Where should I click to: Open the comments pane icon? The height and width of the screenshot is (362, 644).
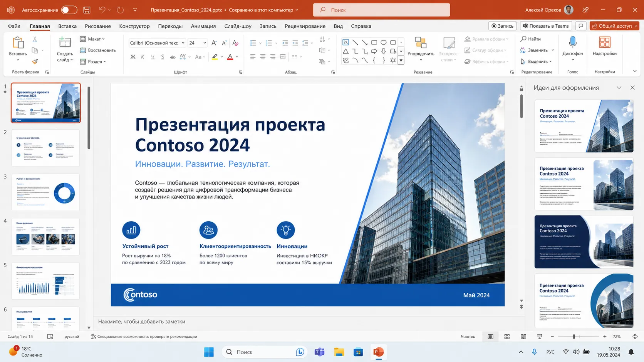(581, 26)
